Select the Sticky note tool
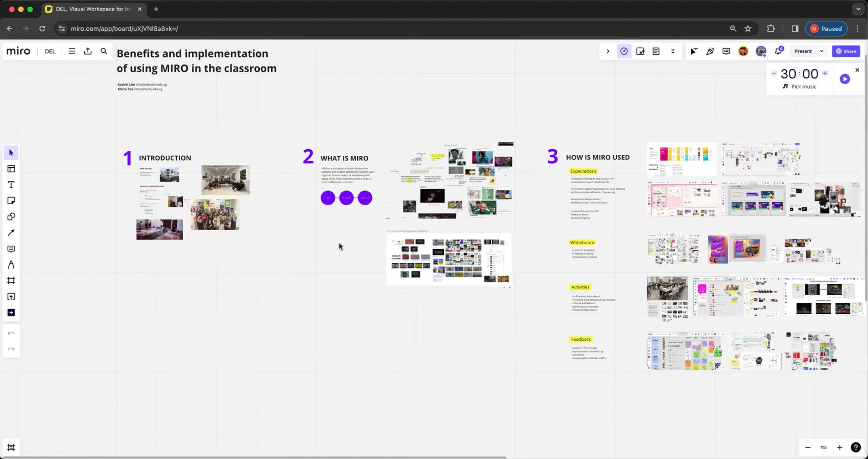The image size is (868, 459). click(11, 201)
